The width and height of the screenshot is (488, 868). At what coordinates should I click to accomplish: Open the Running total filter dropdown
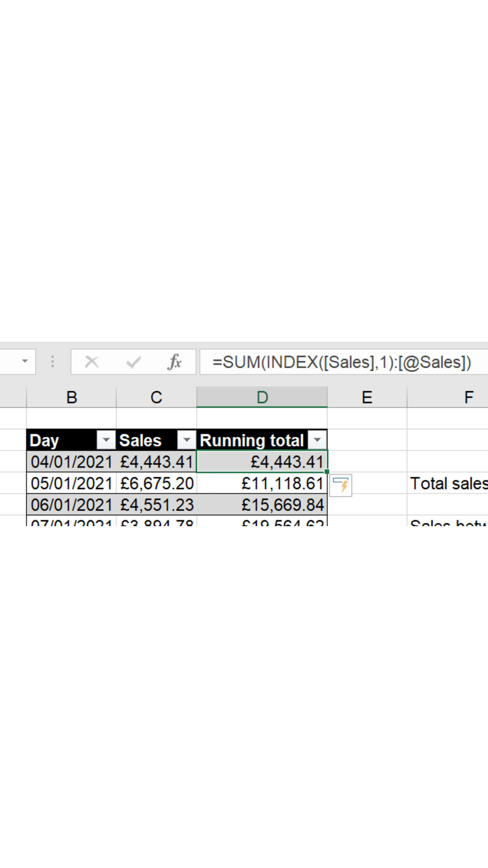317,440
